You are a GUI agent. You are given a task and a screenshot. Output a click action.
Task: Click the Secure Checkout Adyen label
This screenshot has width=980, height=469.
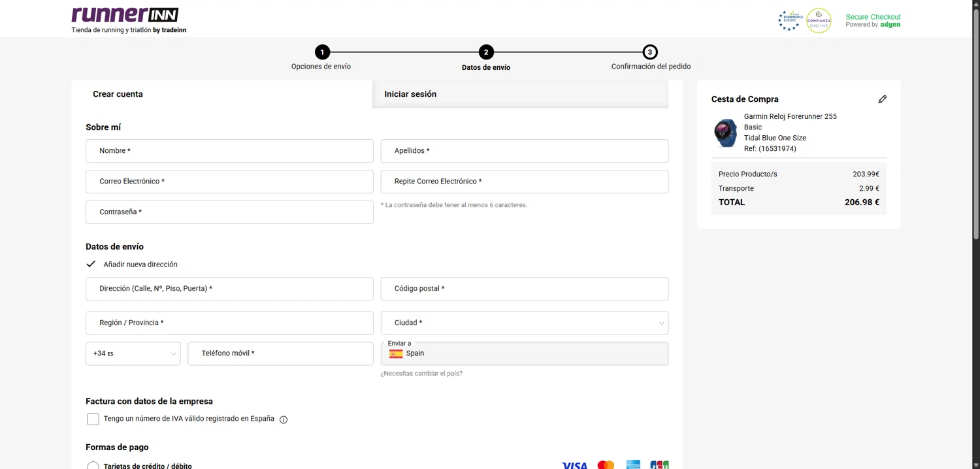(873, 20)
